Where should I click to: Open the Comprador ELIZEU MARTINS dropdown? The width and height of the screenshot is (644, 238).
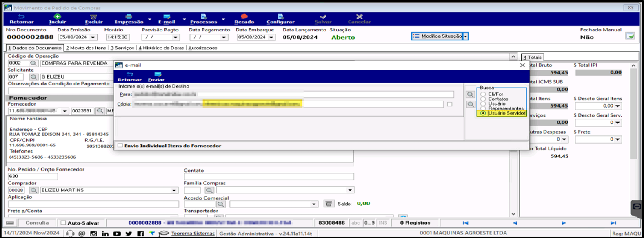tap(174, 190)
